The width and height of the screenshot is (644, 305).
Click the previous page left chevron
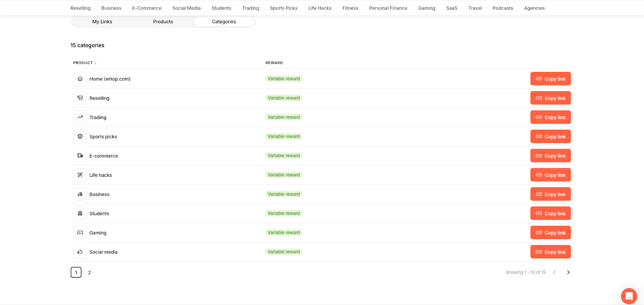[554, 272]
